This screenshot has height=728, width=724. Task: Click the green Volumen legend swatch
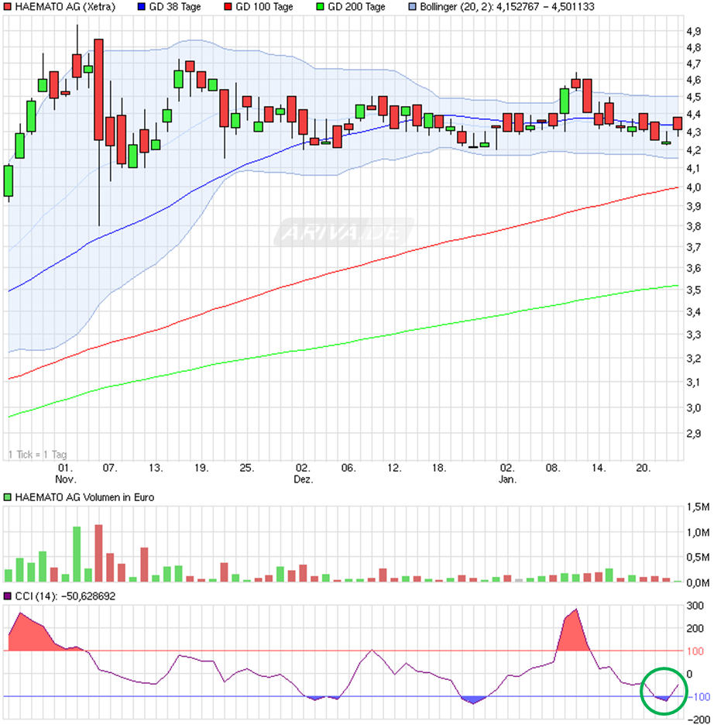point(8,497)
